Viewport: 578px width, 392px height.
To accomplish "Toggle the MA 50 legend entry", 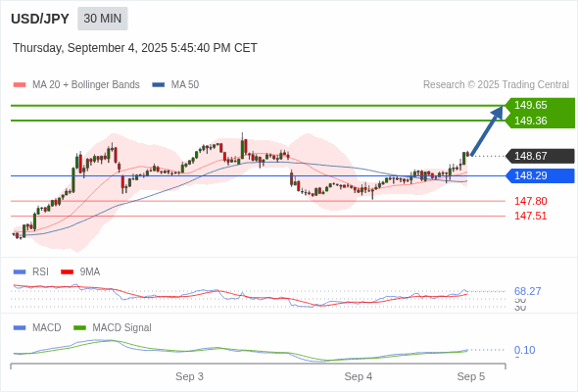I will coord(175,85).
